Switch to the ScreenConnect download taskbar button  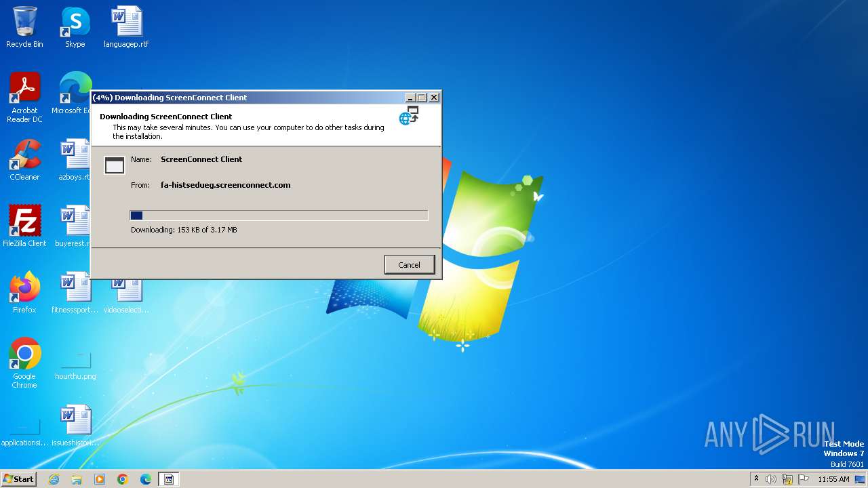[169, 479]
